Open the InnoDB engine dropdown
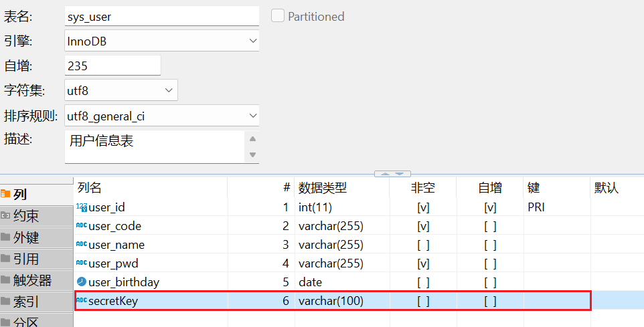 pos(252,41)
